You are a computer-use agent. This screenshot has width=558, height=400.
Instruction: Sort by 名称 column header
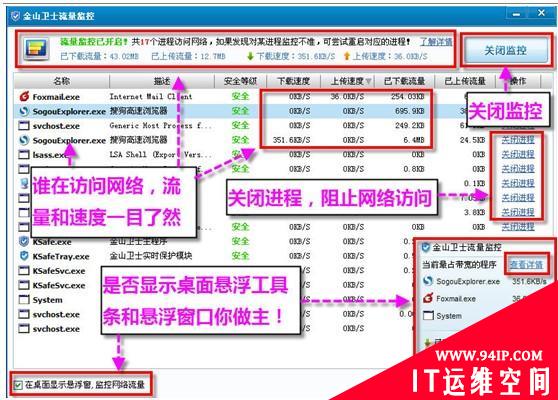[x=62, y=81]
